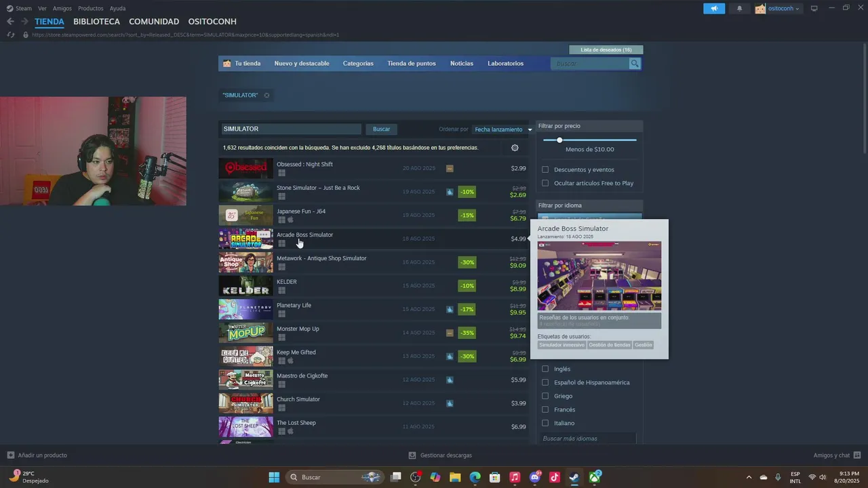The image size is (868, 488).
Task: Open File Explorer from the taskbar
Action: 455,477
